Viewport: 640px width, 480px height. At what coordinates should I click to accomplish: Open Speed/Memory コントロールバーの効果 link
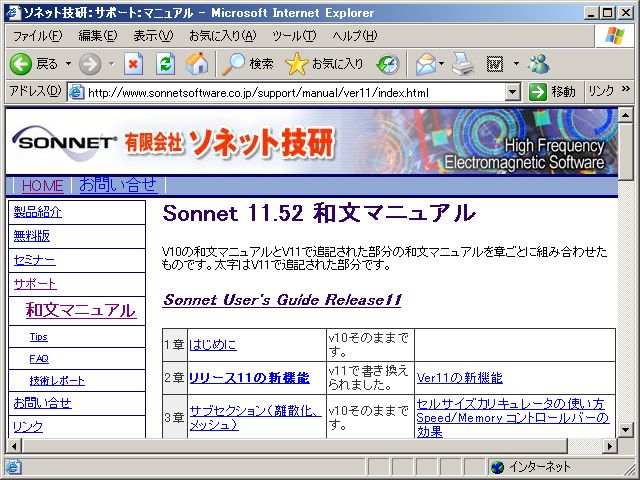[513, 424]
